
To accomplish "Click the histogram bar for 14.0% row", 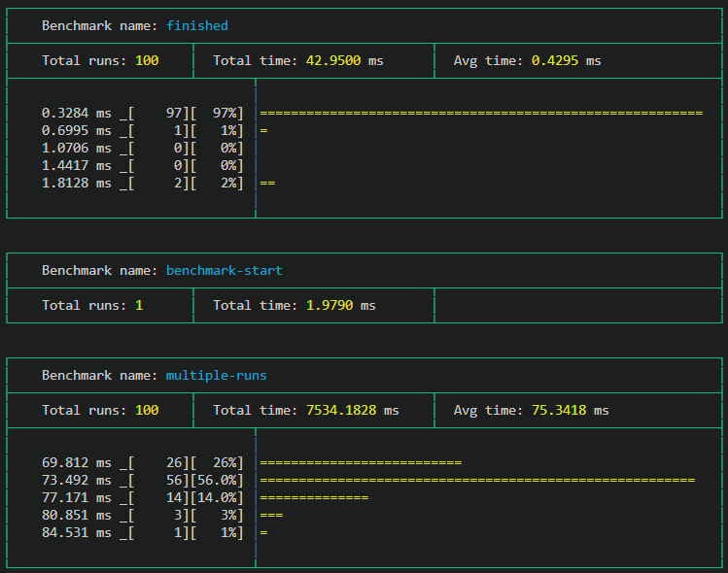I will pos(314,498).
